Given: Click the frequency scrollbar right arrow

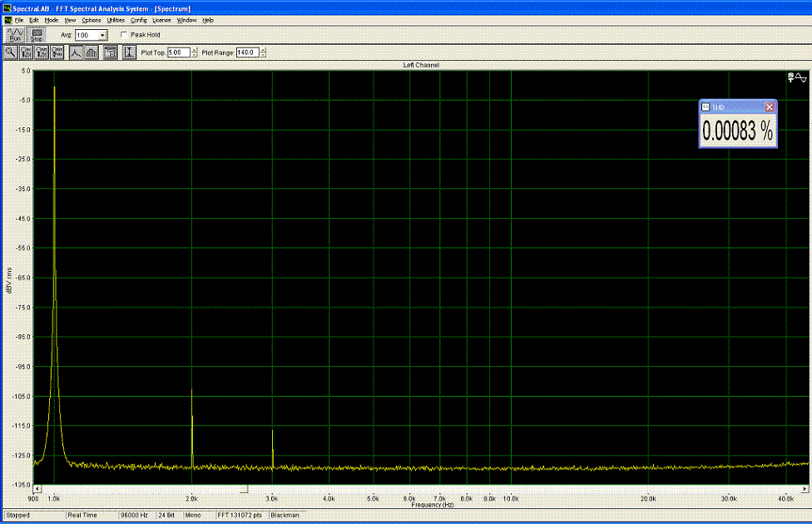Looking at the screenshot, I should click(805, 489).
